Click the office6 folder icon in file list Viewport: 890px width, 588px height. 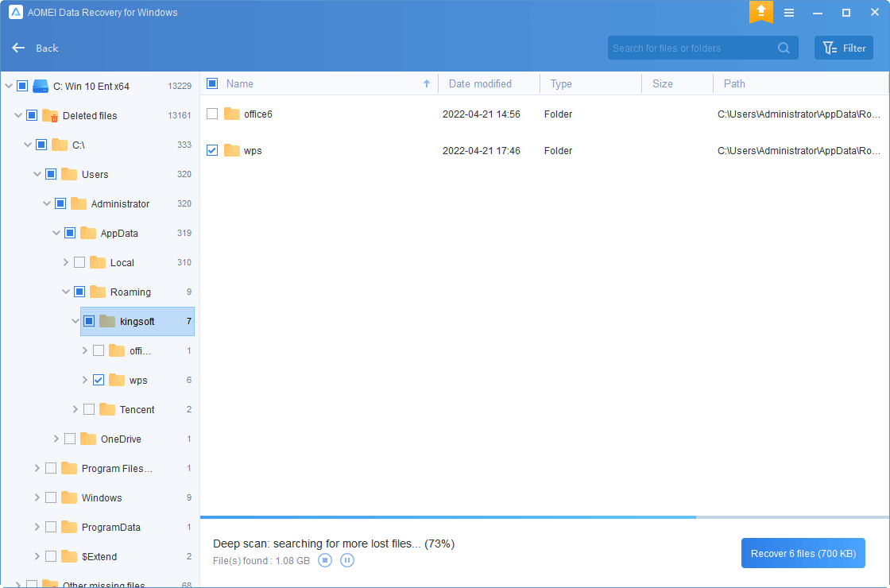coord(231,114)
